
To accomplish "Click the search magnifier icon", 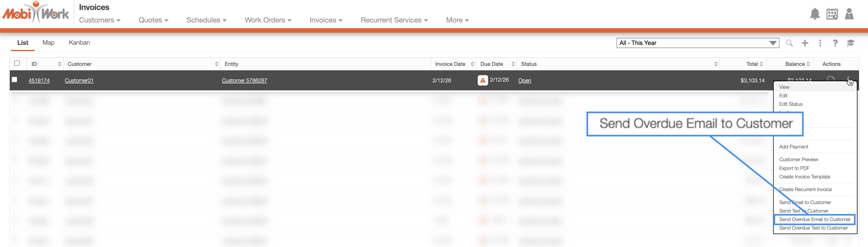I will click(x=789, y=43).
